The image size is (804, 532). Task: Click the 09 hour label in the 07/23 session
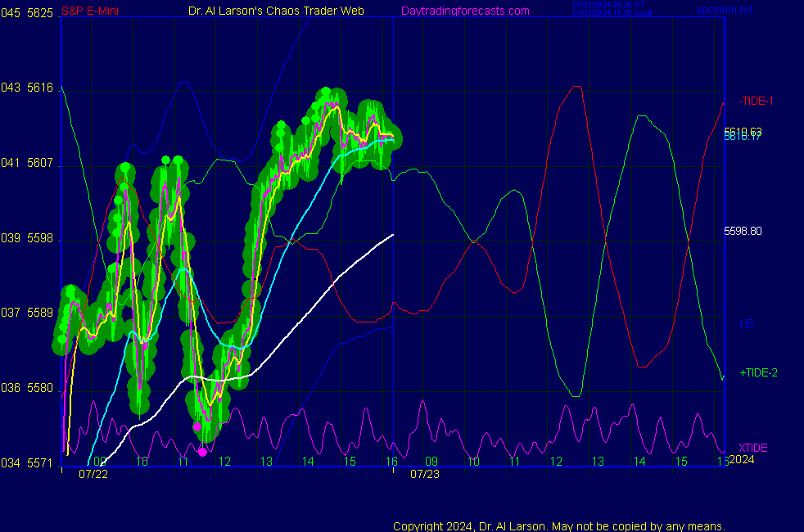point(431,462)
